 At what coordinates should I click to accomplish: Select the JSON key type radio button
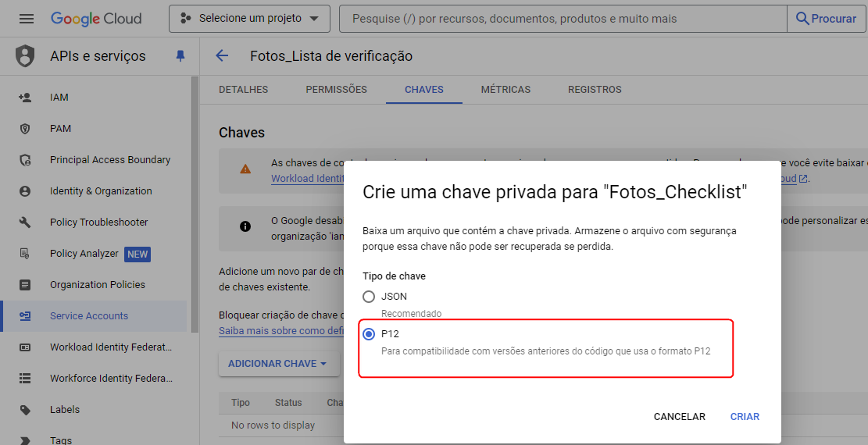point(369,297)
